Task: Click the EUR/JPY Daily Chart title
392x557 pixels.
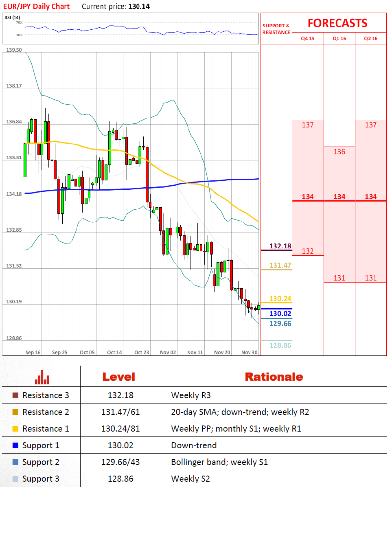Action: coord(37,7)
